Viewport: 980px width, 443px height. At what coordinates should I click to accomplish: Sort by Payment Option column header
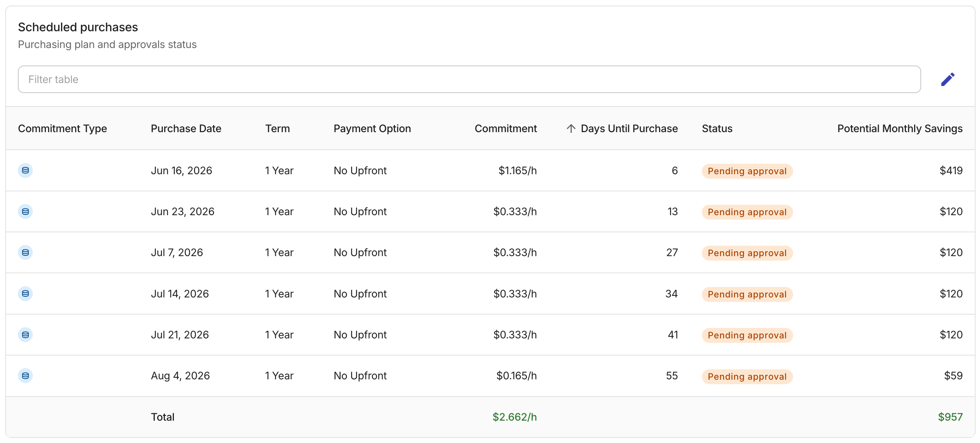coord(372,128)
